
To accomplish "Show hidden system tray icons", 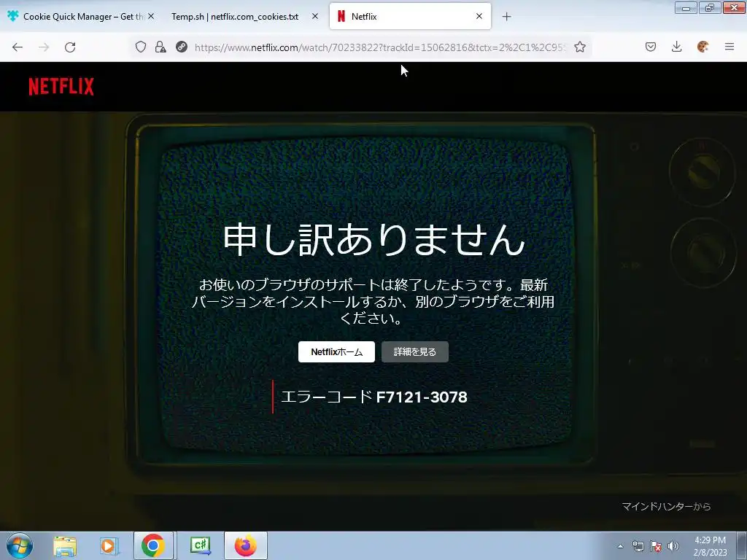I will tap(620, 546).
